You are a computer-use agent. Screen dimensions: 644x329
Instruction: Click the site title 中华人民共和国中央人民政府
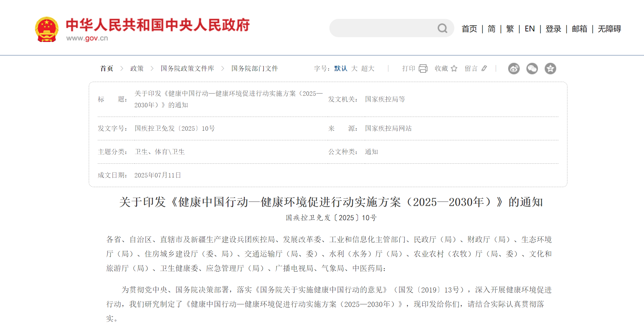[x=158, y=25]
